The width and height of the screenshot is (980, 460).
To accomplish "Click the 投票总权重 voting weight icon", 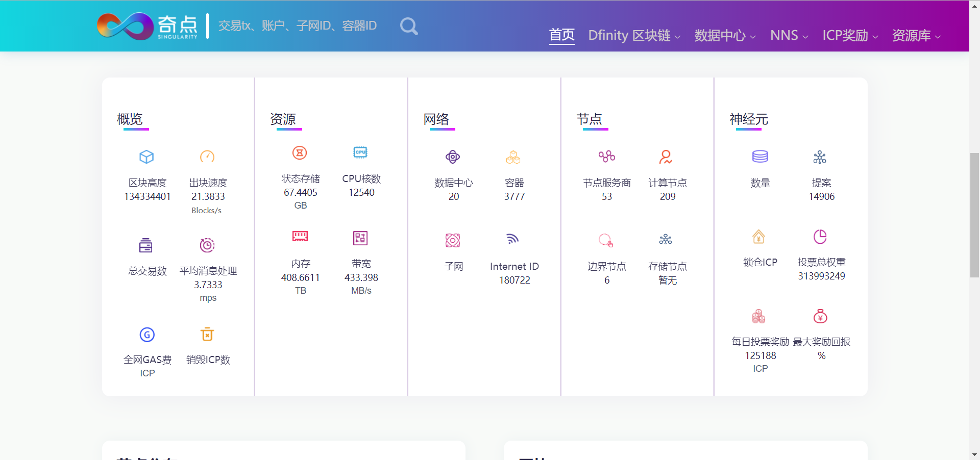I will click(x=821, y=237).
